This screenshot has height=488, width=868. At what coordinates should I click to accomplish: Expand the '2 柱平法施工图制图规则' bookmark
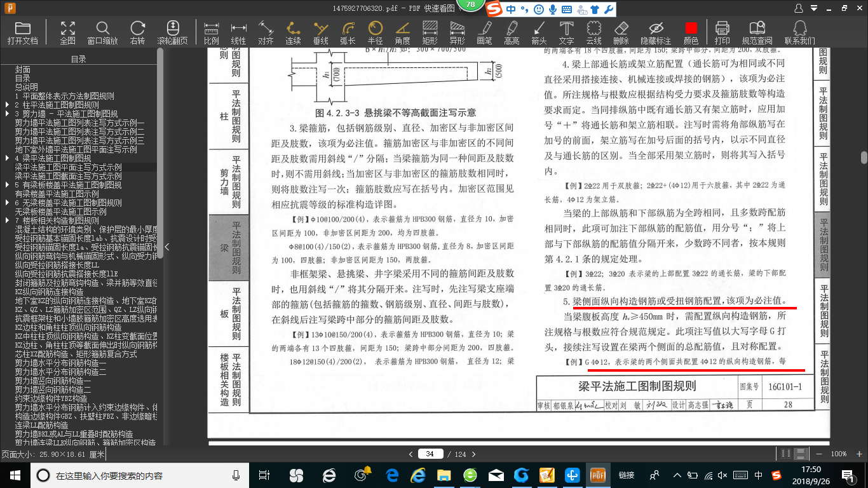point(8,105)
